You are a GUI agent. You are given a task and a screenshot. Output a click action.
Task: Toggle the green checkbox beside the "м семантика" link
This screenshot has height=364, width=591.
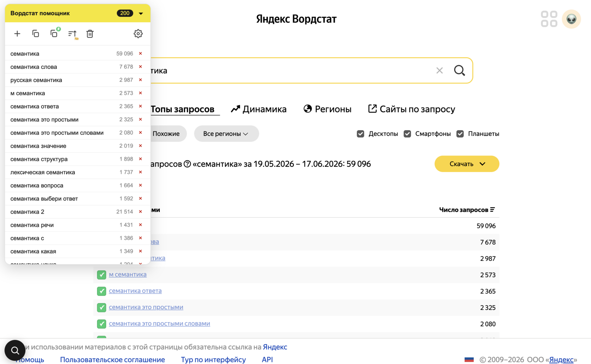(x=102, y=275)
